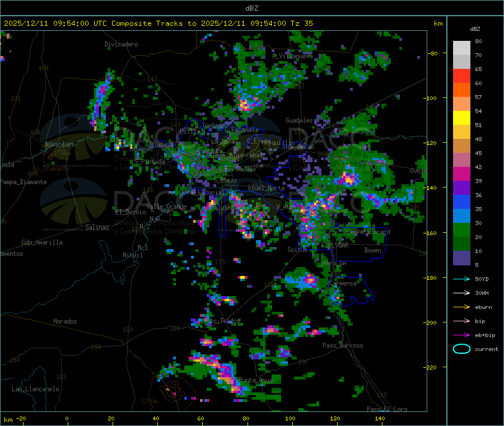Click the S_Pintada place label
This screenshot has width=504, height=426.
[x=150, y=162]
